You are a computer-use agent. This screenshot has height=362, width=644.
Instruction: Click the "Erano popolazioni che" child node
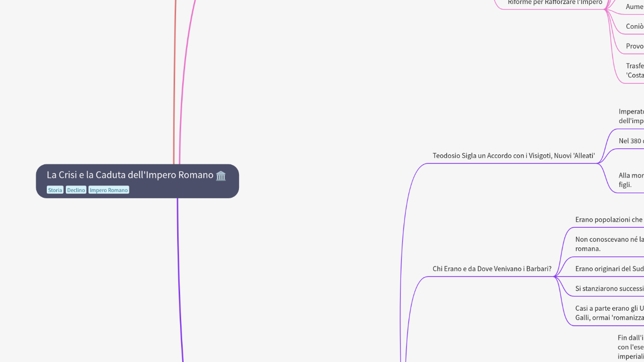(x=609, y=220)
